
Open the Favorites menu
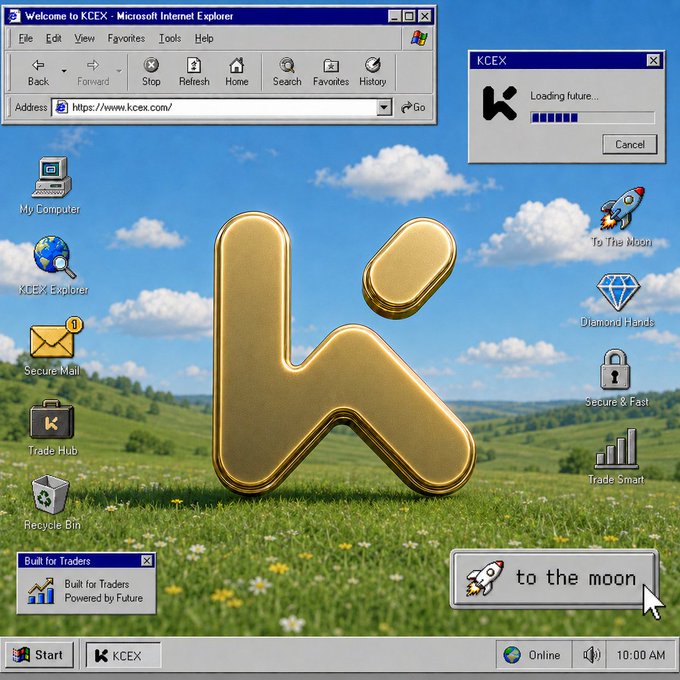pyautogui.click(x=126, y=39)
